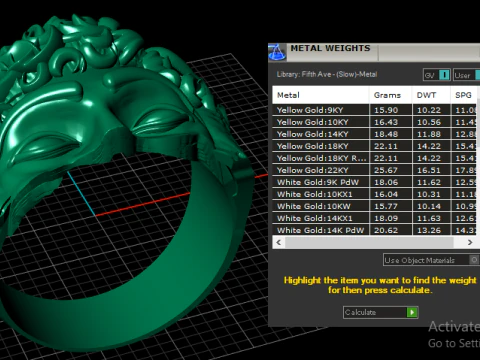The width and height of the screenshot is (480, 360).
Task: Select the White Gold:10KX1 row
Action: (x=375, y=194)
